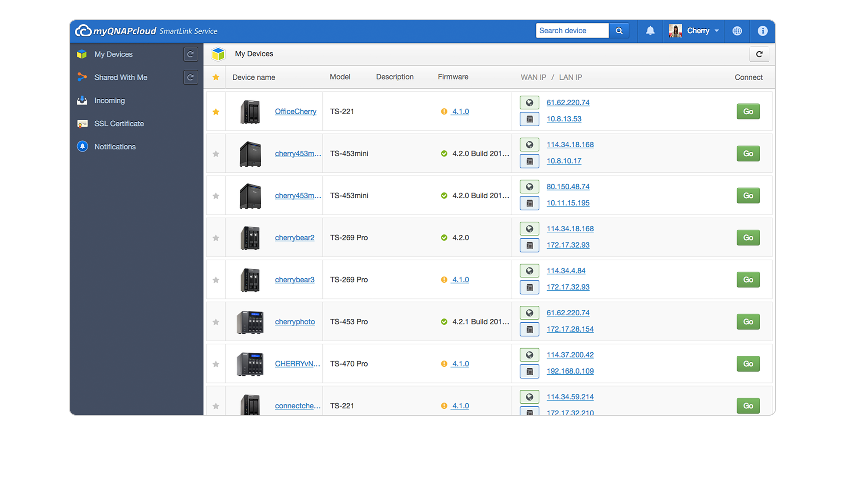Click Go button for OfficeCherry
Image resolution: width=845 pixels, height=504 pixels.
pos(748,112)
